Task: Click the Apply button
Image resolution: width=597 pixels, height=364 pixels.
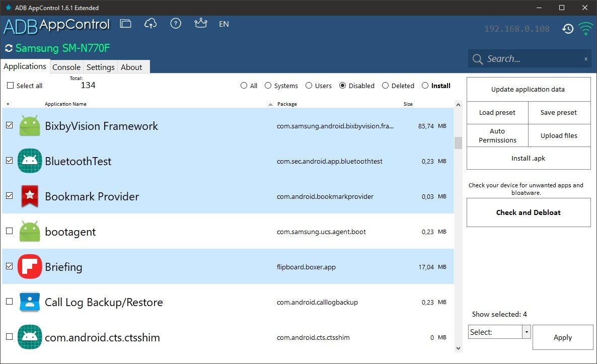Action: coord(563,337)
